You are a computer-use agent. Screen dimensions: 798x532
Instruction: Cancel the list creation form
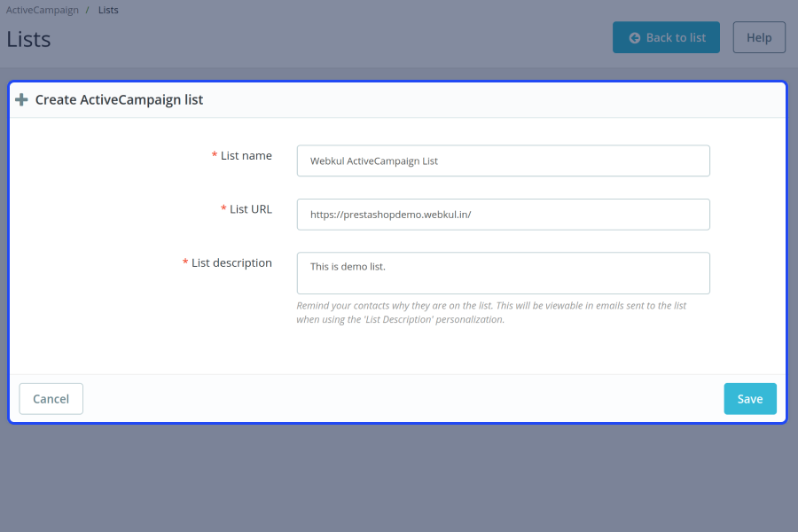[x=51, y=399]
